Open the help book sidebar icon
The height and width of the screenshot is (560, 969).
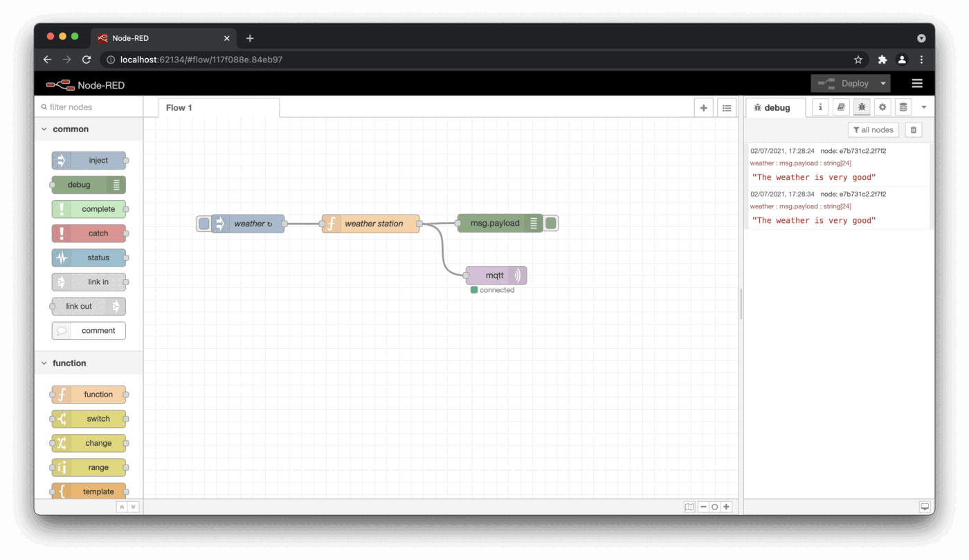(840, 107)
